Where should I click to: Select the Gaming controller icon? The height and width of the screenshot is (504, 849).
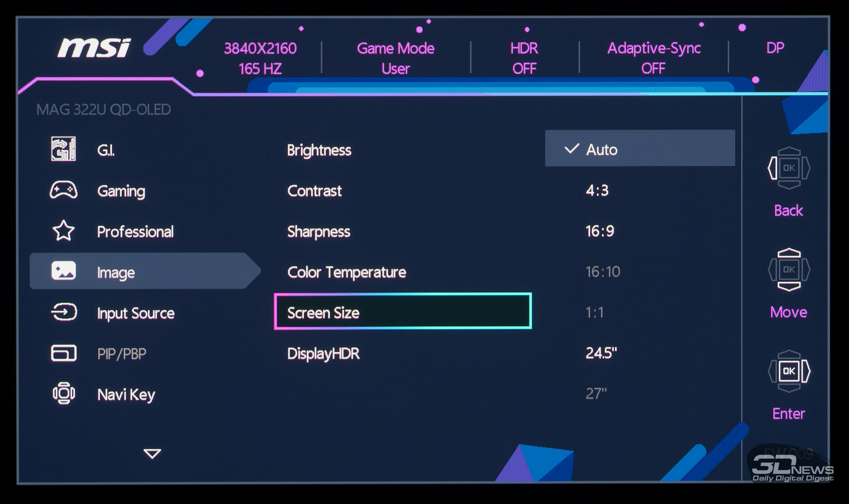click(x=63, y=190)
